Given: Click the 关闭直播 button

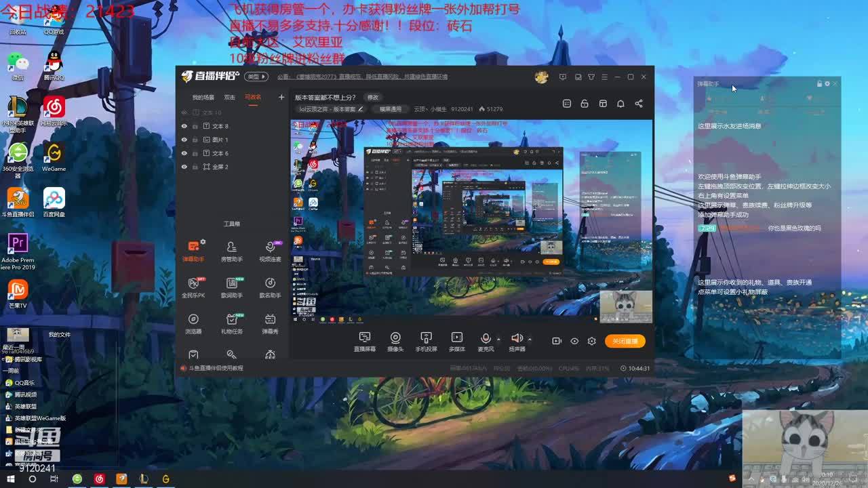Looking at the screenshot, I should click(625, 341).
